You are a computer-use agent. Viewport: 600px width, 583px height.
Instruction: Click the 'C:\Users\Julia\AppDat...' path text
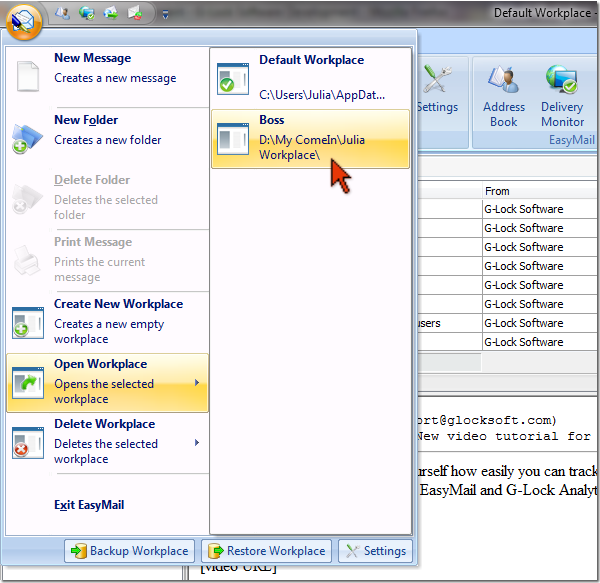(x=322, y=94)
